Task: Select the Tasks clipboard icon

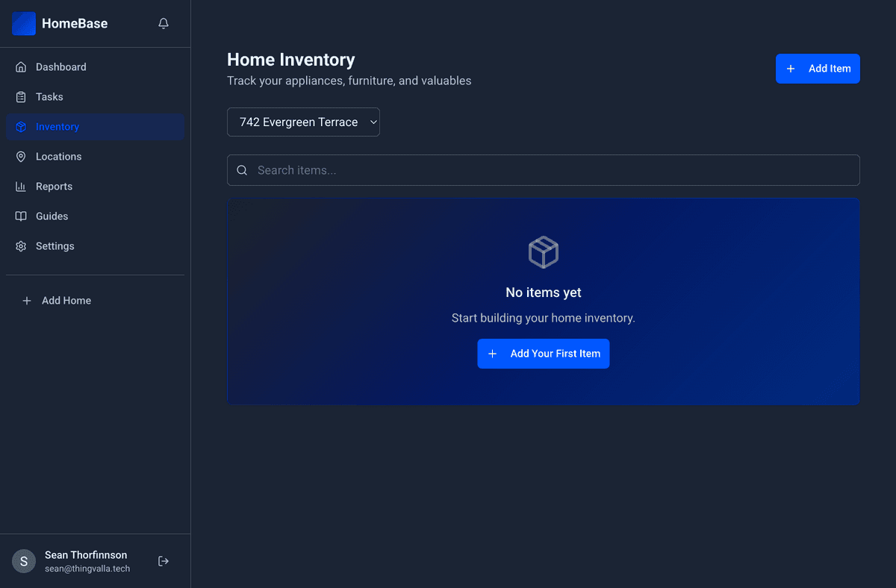Action: point(22,96)
